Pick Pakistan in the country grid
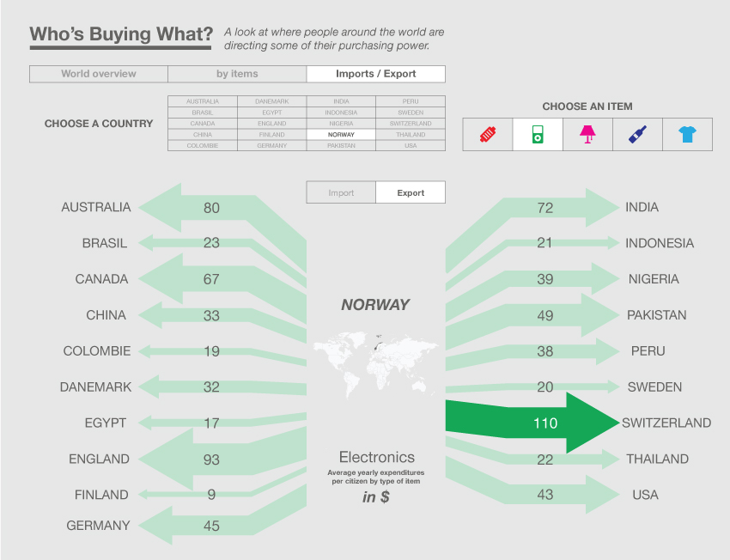This screenshot has height=560, width=730. pos(341,146)
